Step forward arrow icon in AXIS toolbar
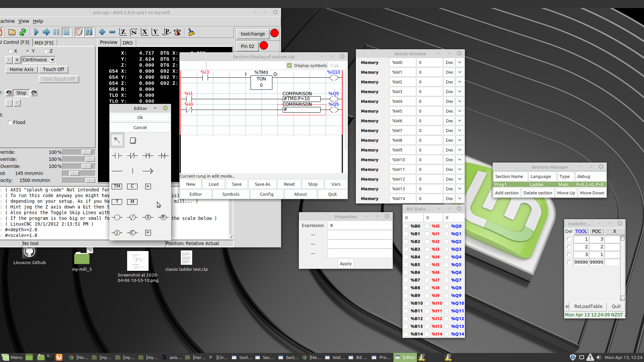The width and height of the screenshot is (644, 362). coord(46,32)
